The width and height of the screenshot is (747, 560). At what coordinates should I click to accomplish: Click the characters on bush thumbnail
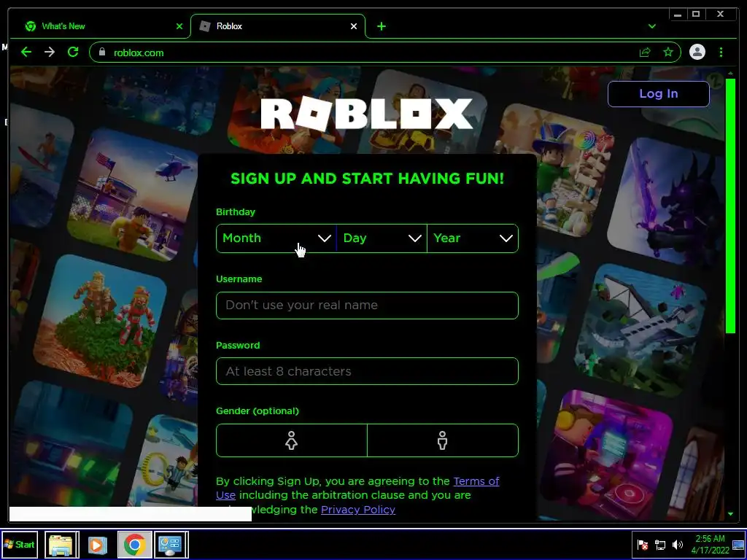[101, 321]
